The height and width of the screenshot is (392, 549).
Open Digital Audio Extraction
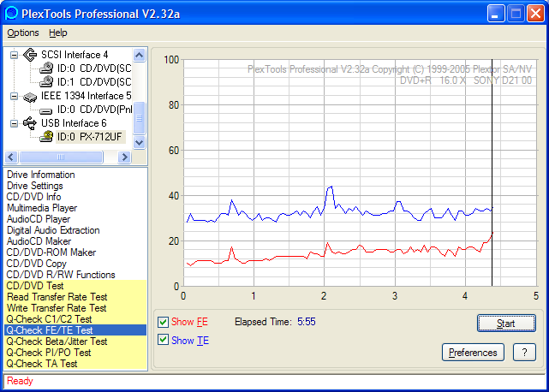[x=53, y=230]
